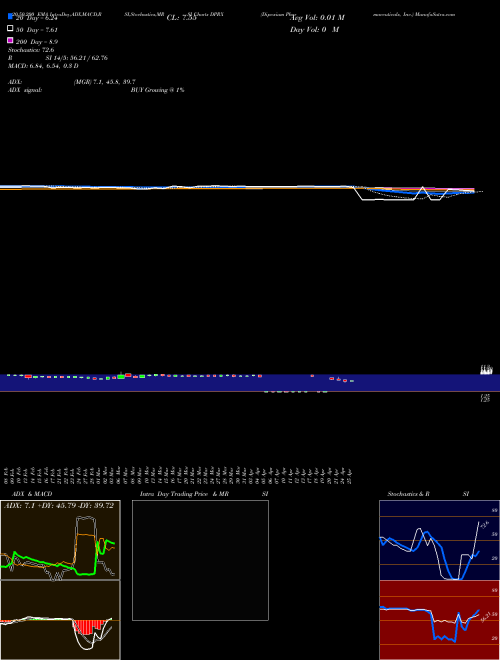The image size is (500, 660).
Task: Click the MunafaSutra.com watermark link in header
Action: 435,14
